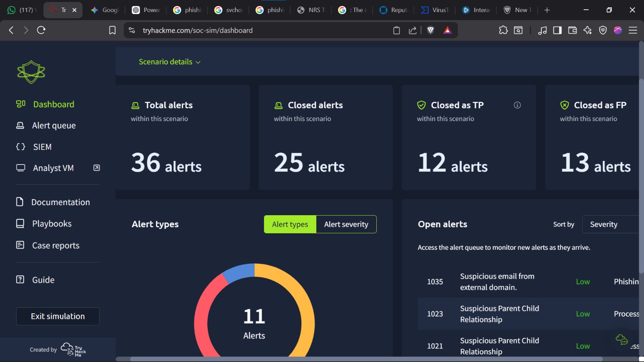Switch chart to Alert severity

pos(346,224)
